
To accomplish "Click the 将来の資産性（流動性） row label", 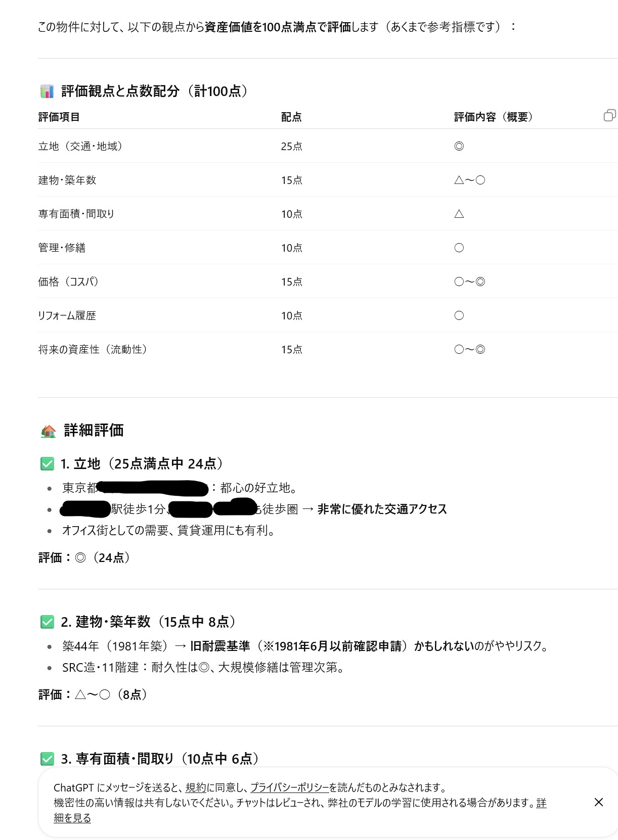I will tap(93, 349).
